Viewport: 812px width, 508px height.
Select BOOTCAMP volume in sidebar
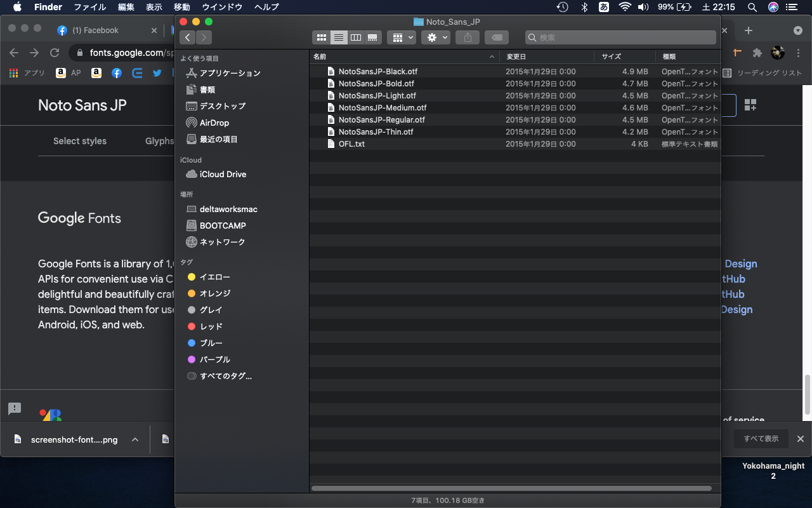(216, 225)
